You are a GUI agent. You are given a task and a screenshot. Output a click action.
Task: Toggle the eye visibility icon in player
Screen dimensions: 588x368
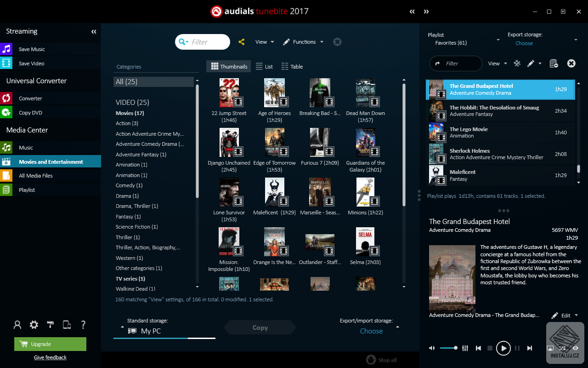[x=575, y=348]
